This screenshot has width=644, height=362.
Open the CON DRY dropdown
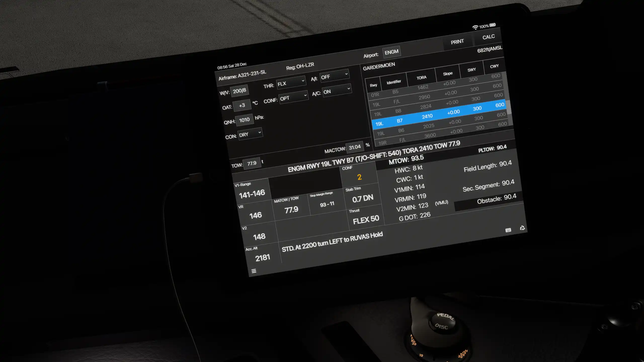(x=250, y=134)
